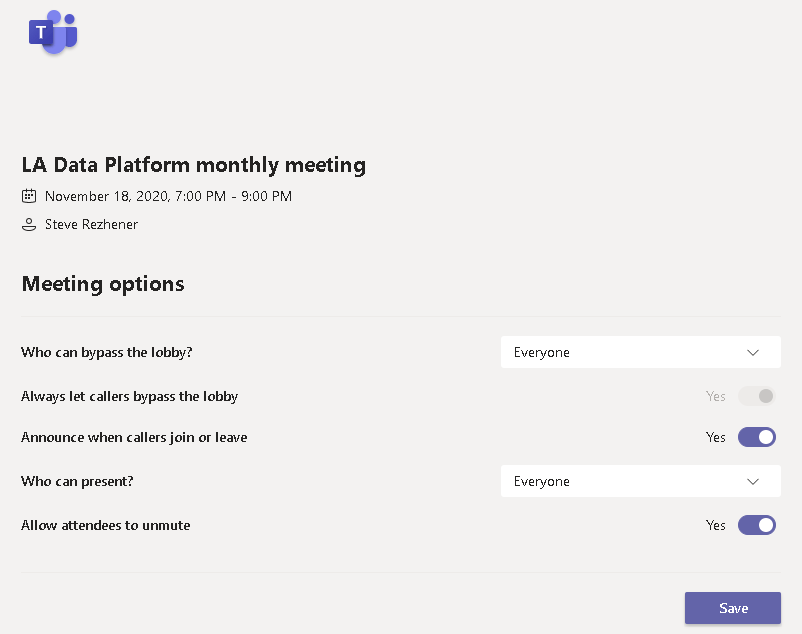Viewport: 802px width, 634px height.
Task: Open the 'Who can present?' dropdown
Action: tap(640, 481)
